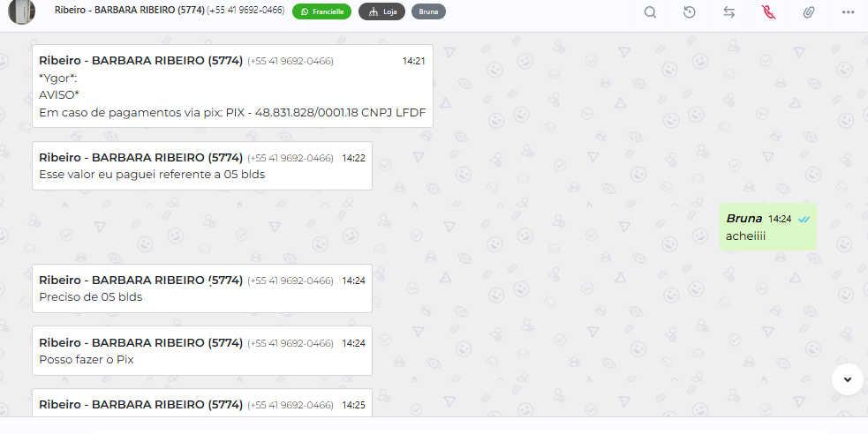Click the red end-call phone icon
This screenshot has width=868, height=434.
[x=768, y=12]
